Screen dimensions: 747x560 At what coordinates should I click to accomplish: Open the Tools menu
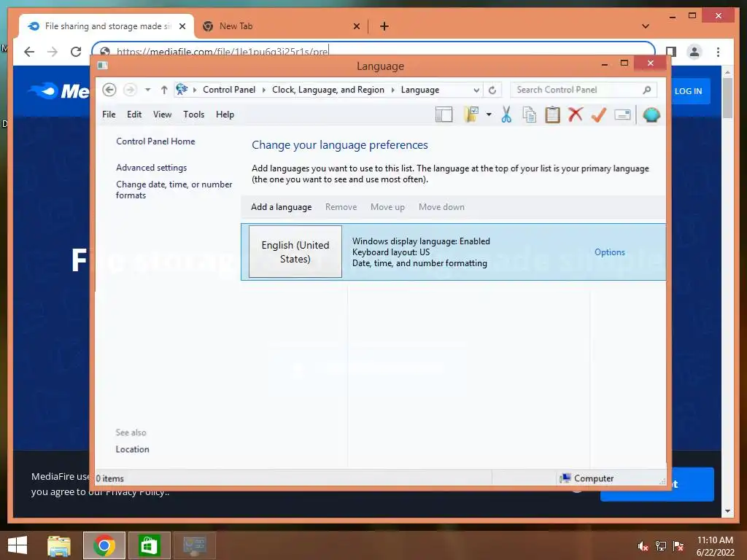pos(193,114)
